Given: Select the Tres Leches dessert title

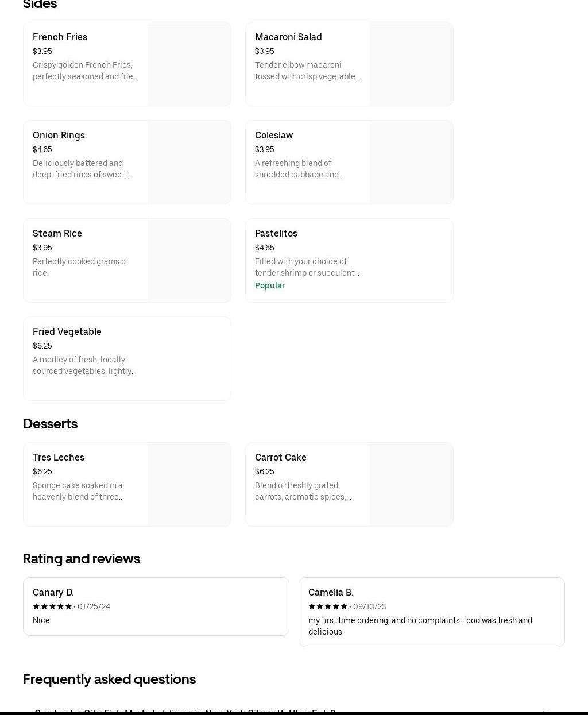Looking at the screenshot, I should pyautogui.click(x=59, y=457).
